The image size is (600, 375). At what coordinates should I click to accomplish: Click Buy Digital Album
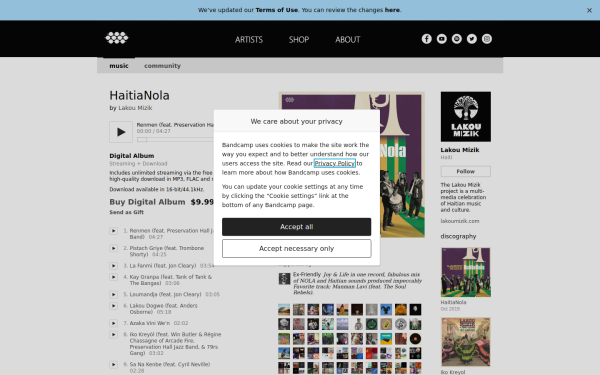147,202
